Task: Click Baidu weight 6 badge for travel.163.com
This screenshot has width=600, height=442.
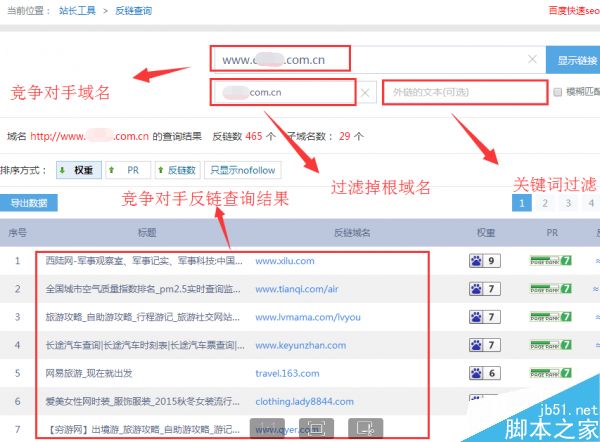Action: (483, 373)
